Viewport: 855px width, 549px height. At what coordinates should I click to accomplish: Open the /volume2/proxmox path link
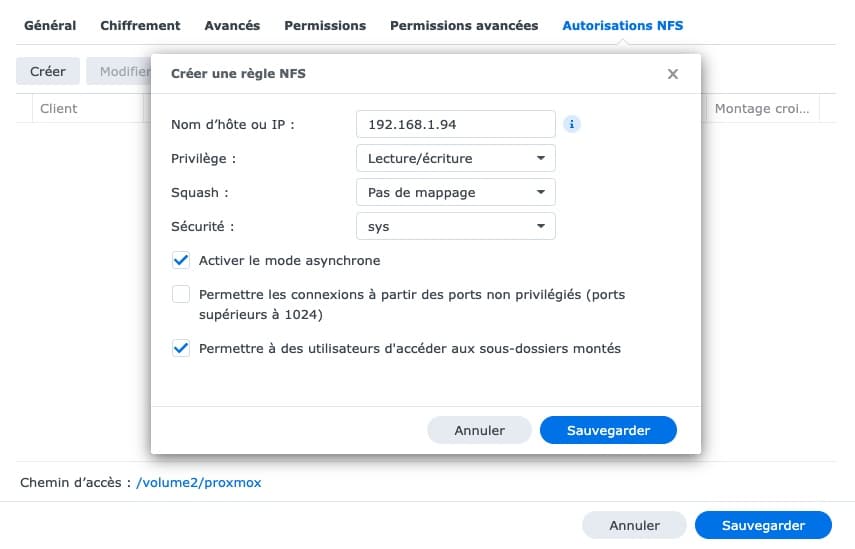199,482
